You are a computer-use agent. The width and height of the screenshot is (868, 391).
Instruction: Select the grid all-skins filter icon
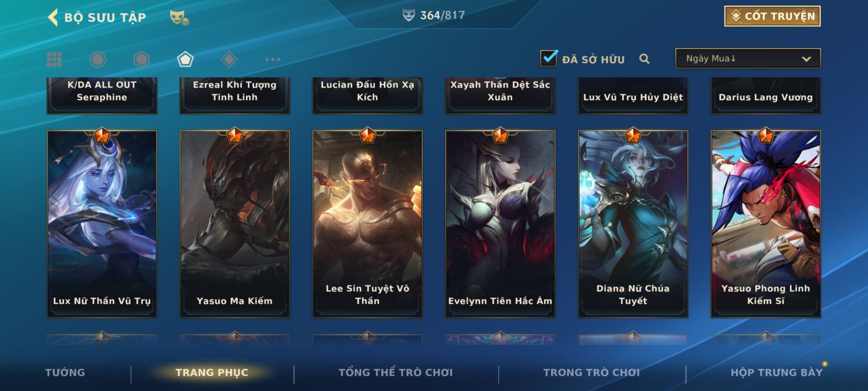[54, 59]
